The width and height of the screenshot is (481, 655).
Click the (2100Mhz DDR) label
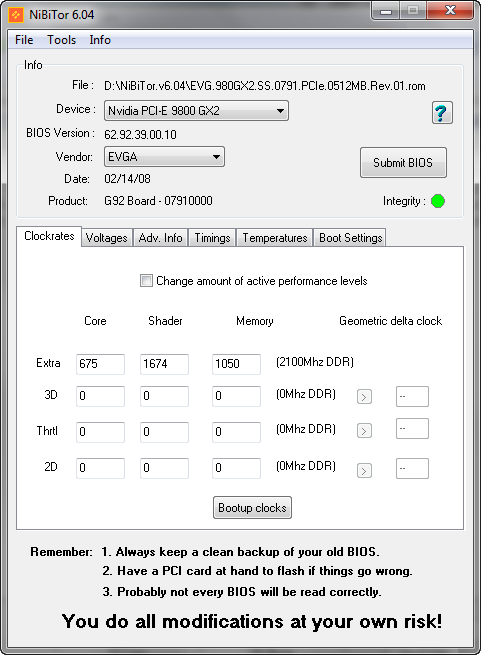pyautogui.click(x=315, y=362)
